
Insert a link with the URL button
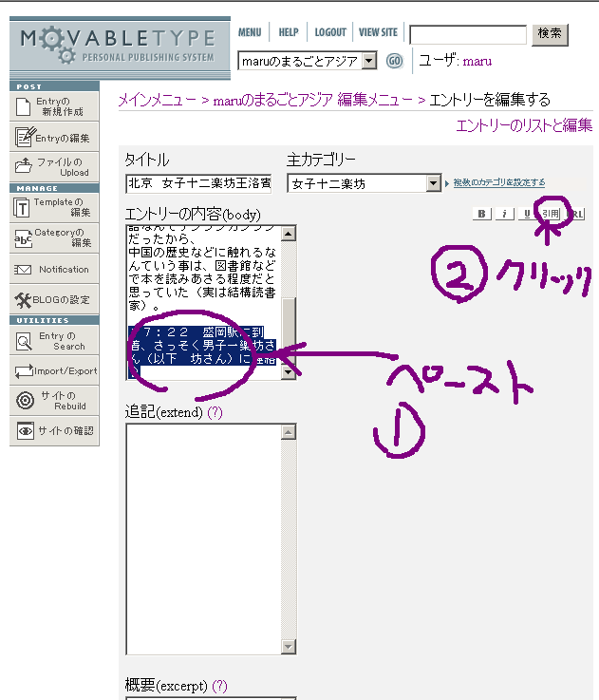[575, 214]
